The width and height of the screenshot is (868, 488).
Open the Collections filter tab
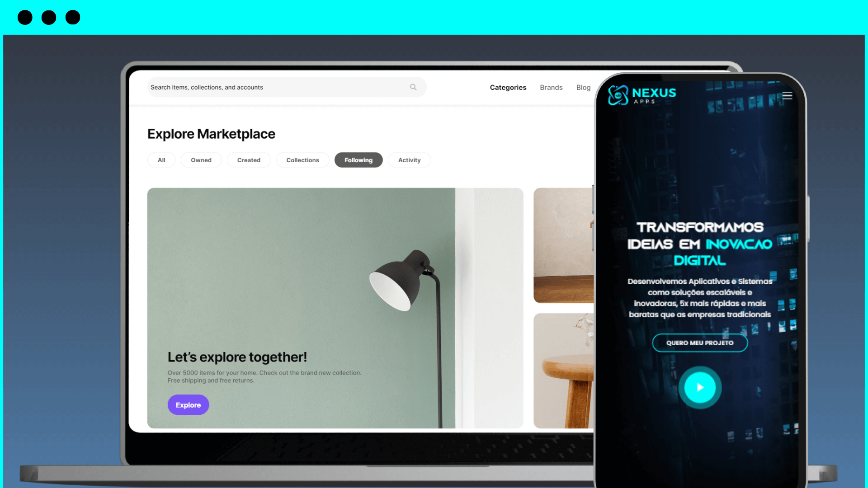[x=302, y=160]
